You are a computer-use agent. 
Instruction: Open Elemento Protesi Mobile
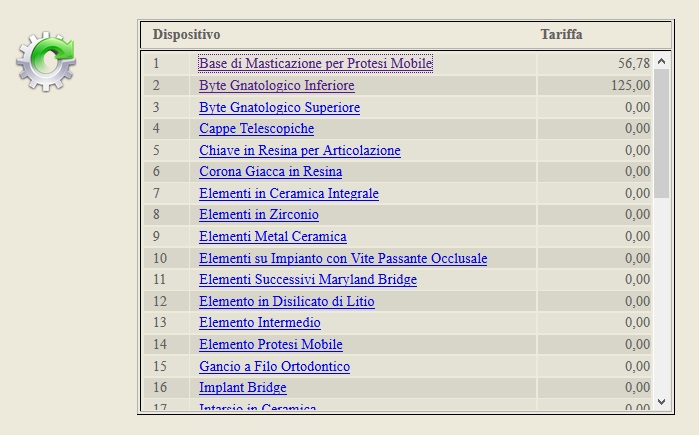click(x=271, y=345)
